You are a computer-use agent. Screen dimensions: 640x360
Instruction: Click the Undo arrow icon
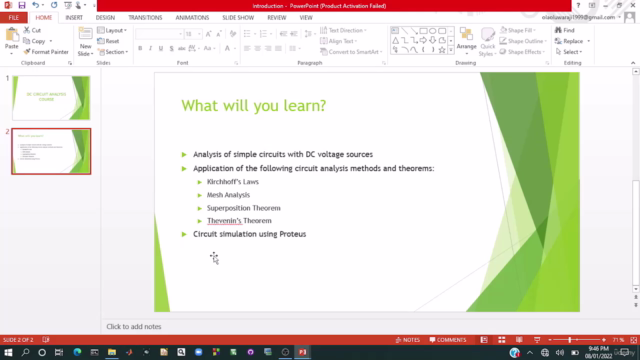pyautogui.click(x=36, y=5)
